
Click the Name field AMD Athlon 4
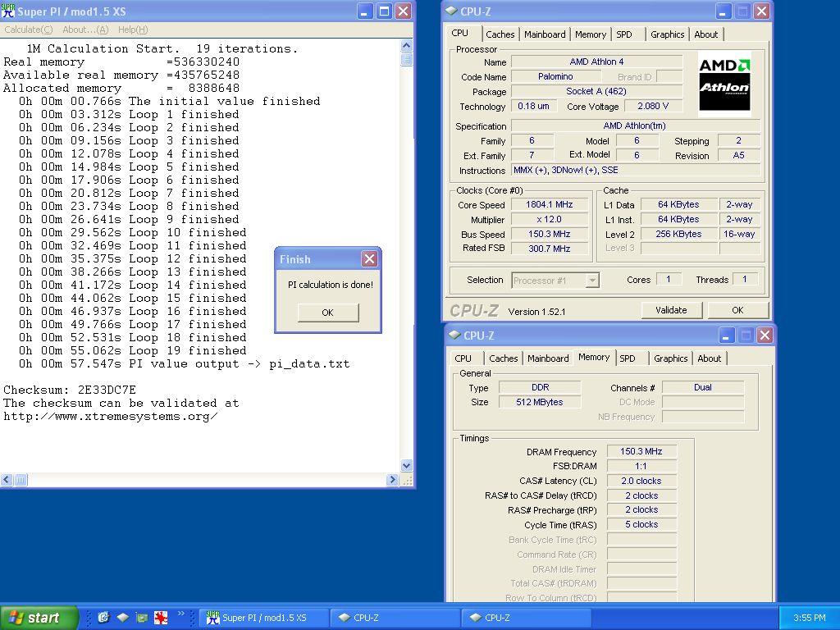[596, 62]
